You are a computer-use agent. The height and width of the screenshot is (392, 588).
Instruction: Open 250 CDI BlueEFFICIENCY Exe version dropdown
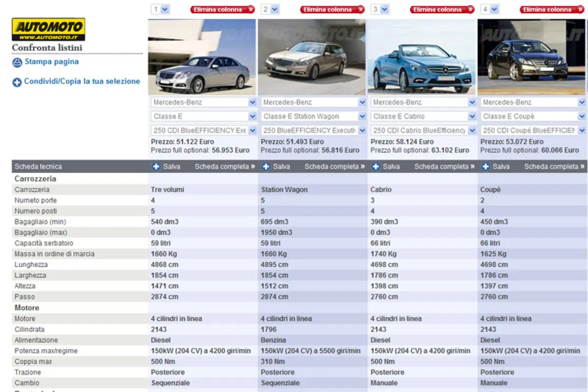204,131
